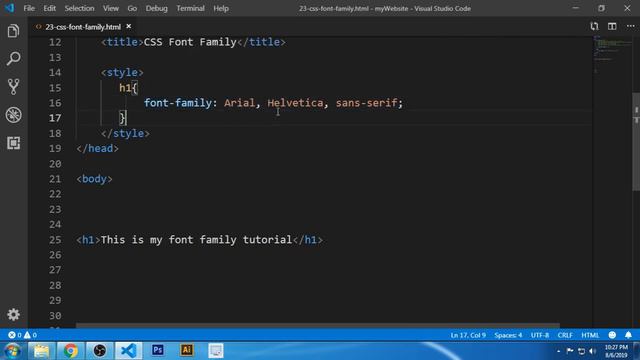
Task: Open Illustrator from taskbar
Action: (x=187, y=351)
